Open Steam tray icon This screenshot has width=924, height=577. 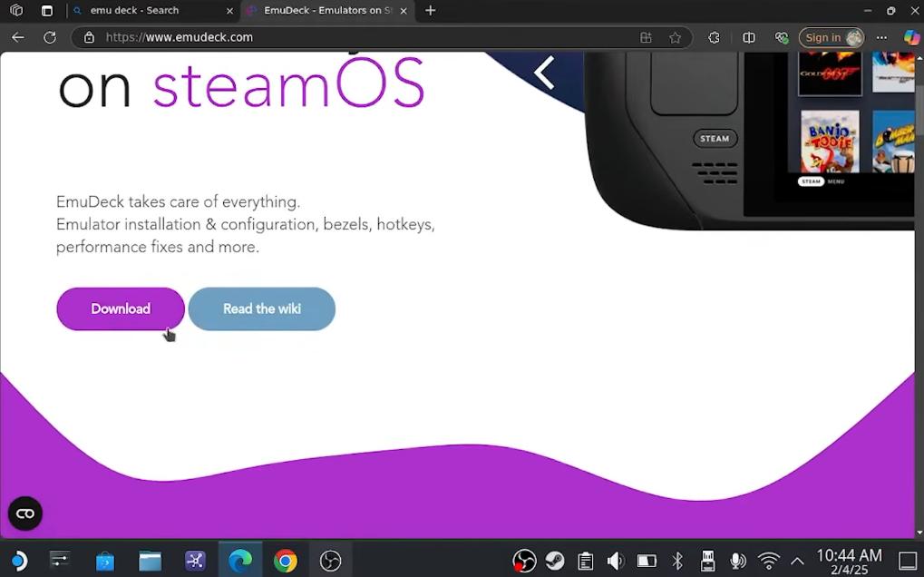pyautogui.click(x=555, y=561)
